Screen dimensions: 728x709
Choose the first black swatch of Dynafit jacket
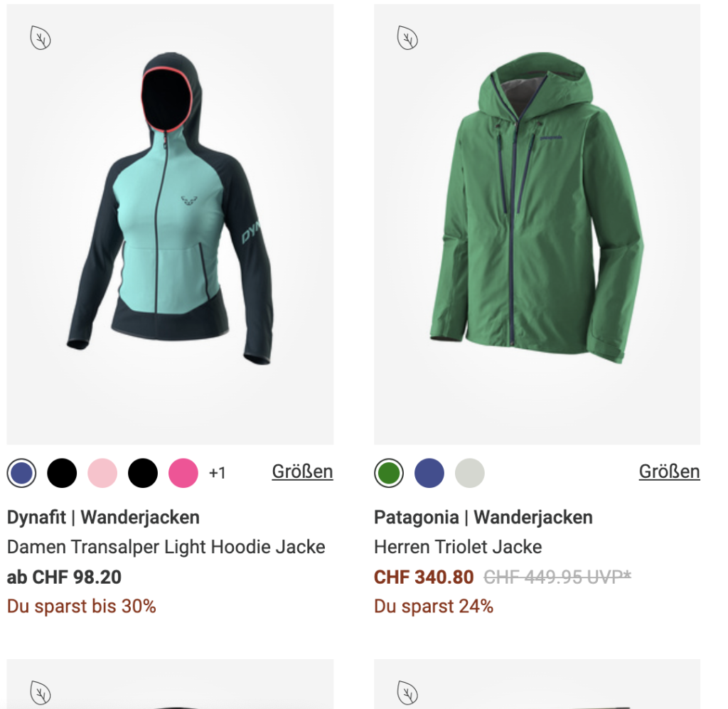point(62,473)
